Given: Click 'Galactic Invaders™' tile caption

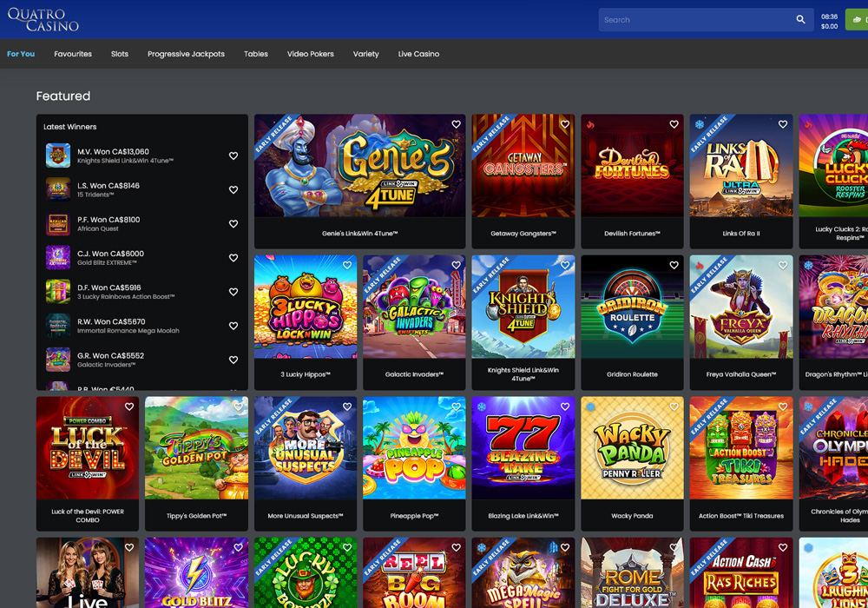Looking at the screenshot, I should coord(414,374).
